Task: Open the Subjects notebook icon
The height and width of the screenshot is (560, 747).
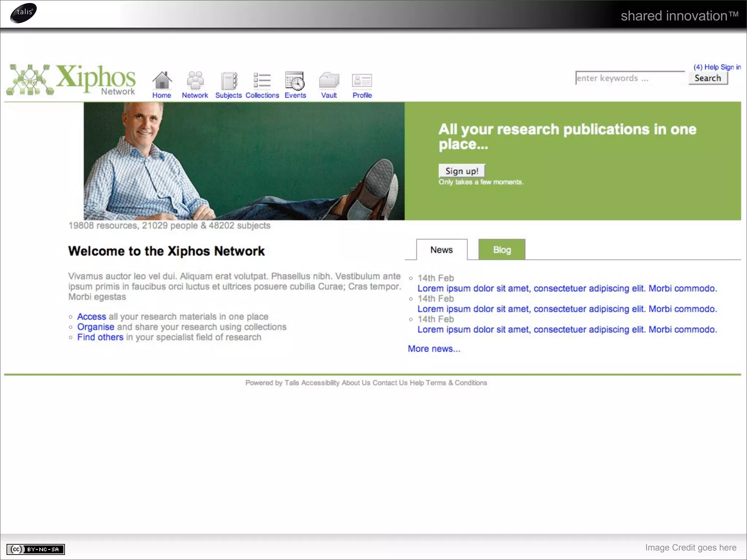Action: click(229, 81)
